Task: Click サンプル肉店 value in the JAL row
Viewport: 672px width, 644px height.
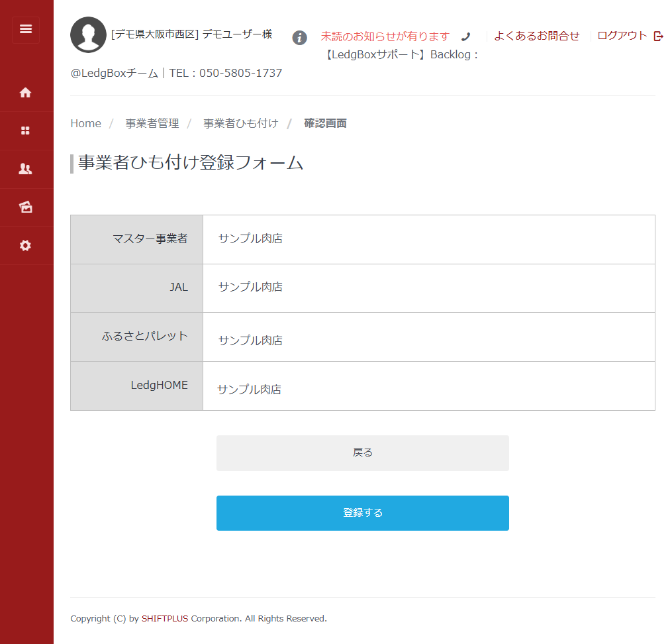Action: tap(250, 287)
